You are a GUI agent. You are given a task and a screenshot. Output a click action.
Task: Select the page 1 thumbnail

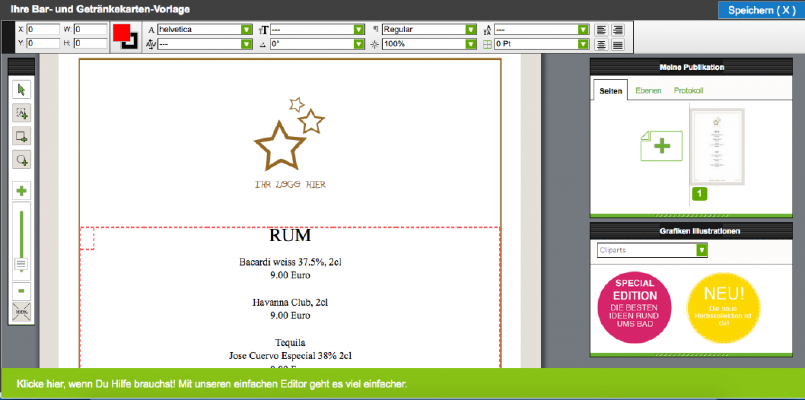pyautogui.click(x=717, y=146)
